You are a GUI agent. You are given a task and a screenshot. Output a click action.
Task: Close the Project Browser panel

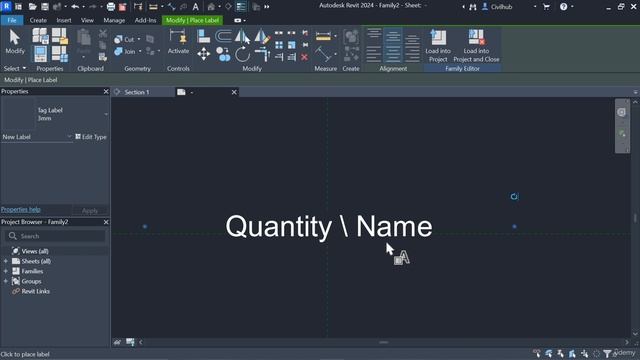pyautogui.click(x=106, y=222)
